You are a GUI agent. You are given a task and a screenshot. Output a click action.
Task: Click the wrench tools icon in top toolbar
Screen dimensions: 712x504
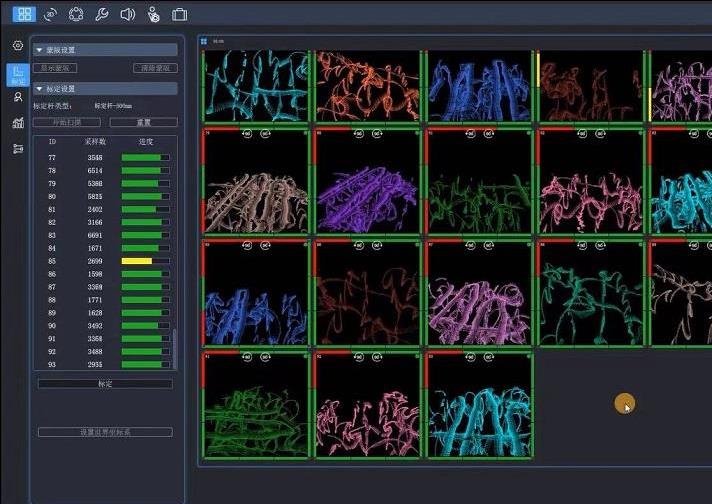click(x=101, y=14)
